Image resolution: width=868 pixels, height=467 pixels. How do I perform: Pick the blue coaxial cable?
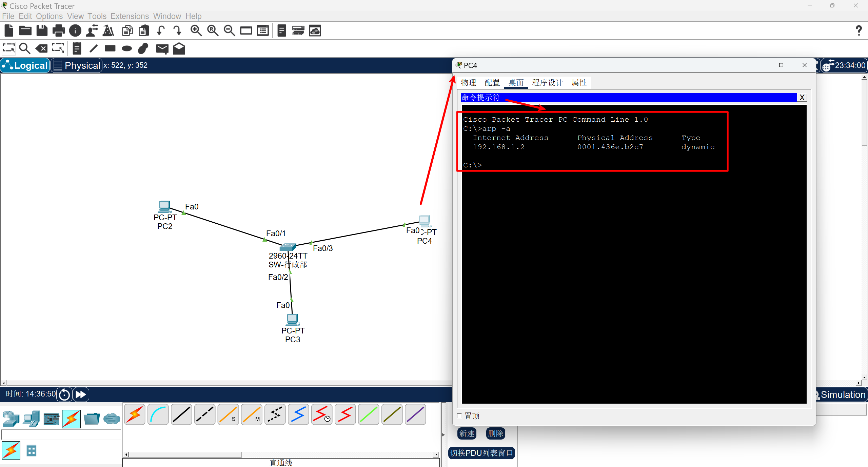point(299,414)
